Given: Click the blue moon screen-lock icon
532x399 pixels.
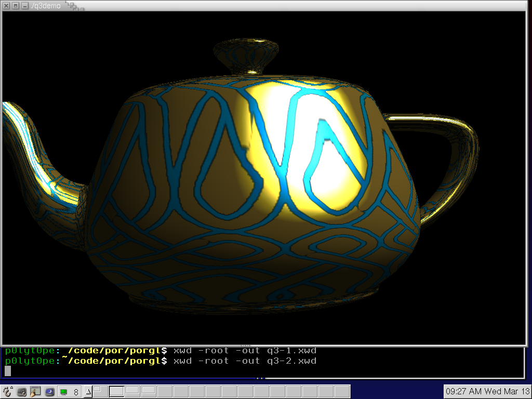Looking at the screenshot, I should (x=50, y=392).
